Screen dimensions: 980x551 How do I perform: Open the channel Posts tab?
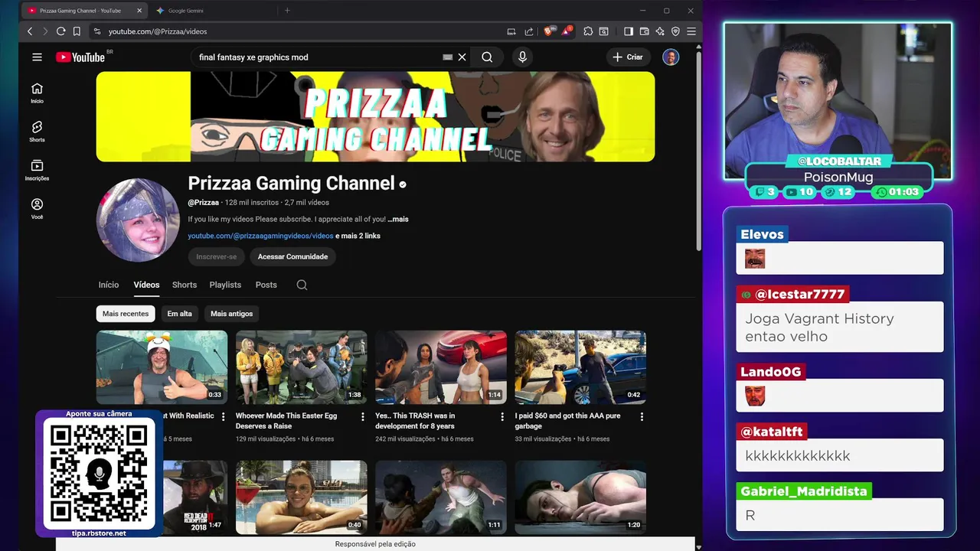tap(266, 285)
